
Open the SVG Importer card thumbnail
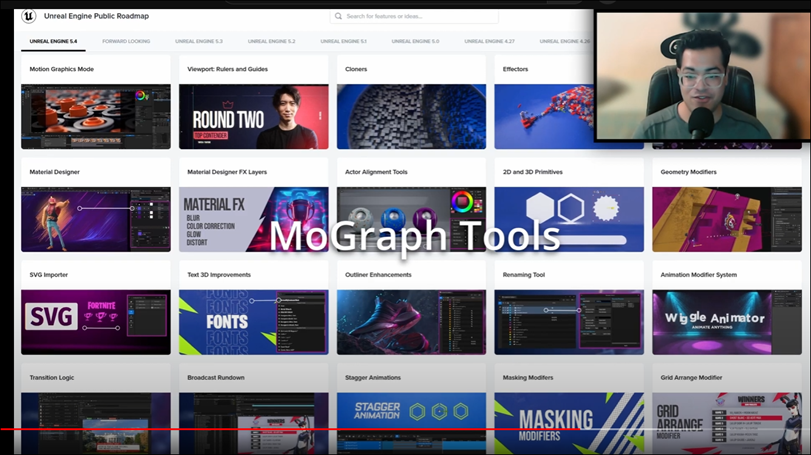[x=96, y=322]
